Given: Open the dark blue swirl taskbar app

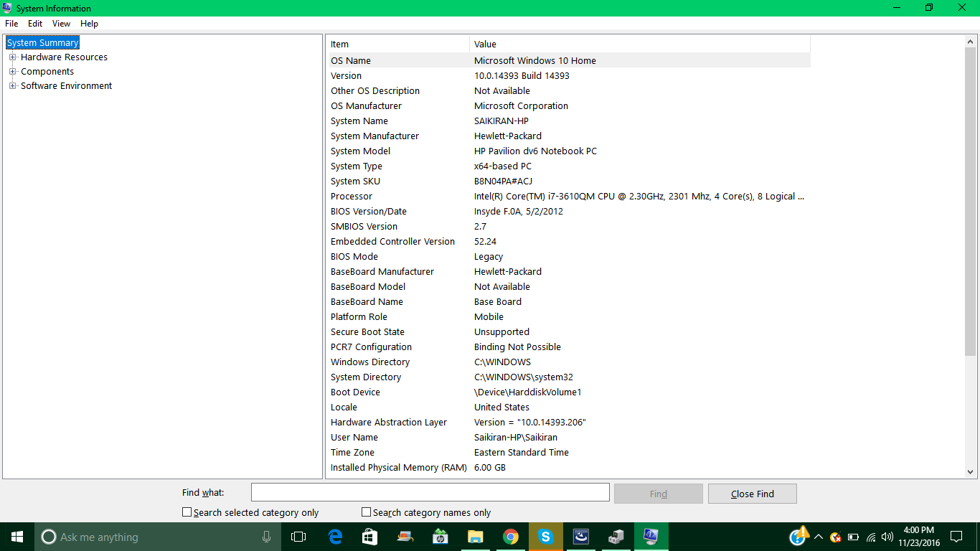Looking at the screenshot, I should [581, 537].
